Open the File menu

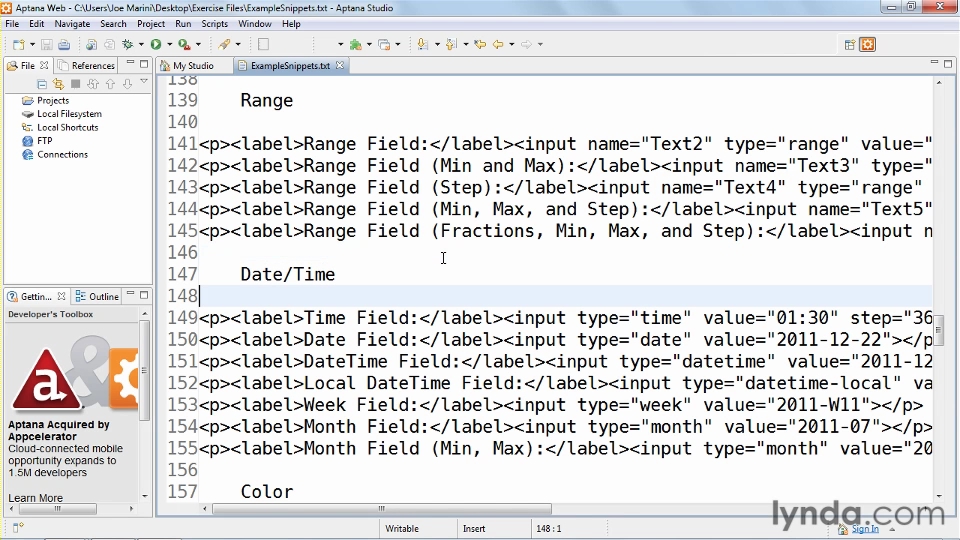click(x=12, y=24)
